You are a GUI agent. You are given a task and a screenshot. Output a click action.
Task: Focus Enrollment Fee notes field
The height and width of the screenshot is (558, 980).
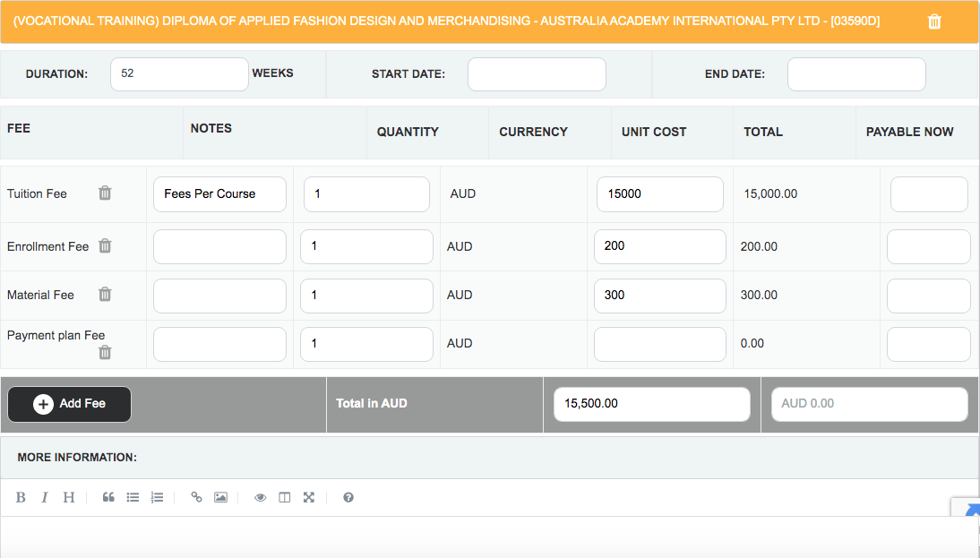point(220,246)
